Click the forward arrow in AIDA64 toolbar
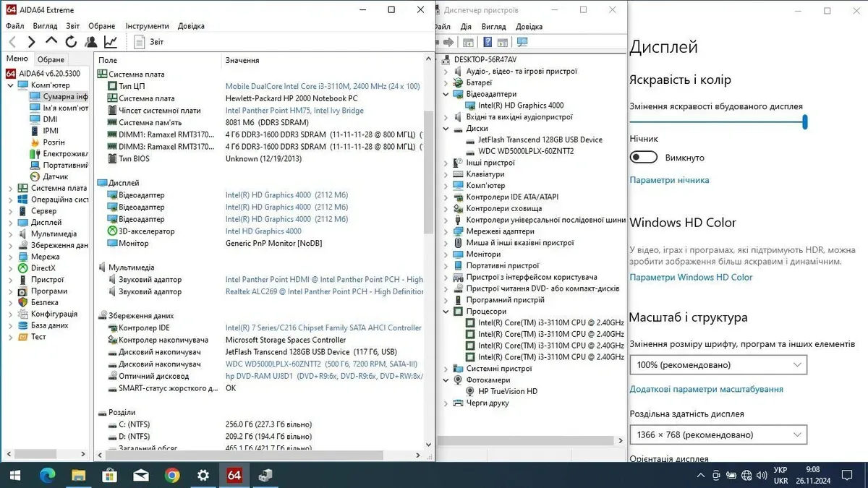868x488 pixels. tap(31, 42)
